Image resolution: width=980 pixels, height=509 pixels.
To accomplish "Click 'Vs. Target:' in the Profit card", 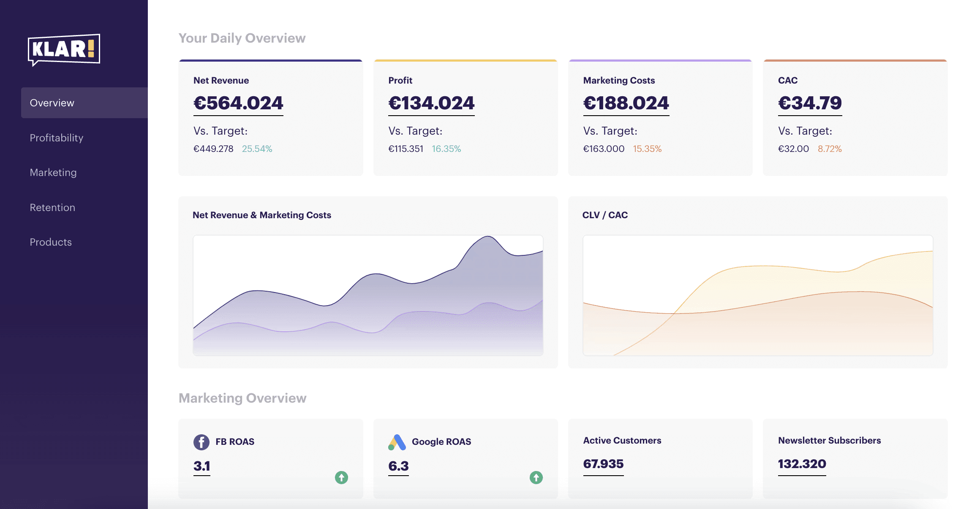I will coord(415,131).
